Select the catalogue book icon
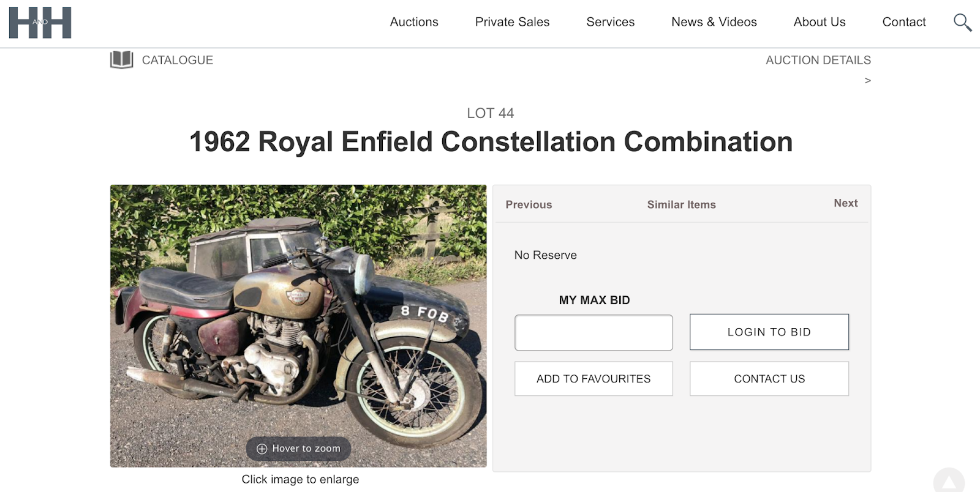 click(121, 59)
